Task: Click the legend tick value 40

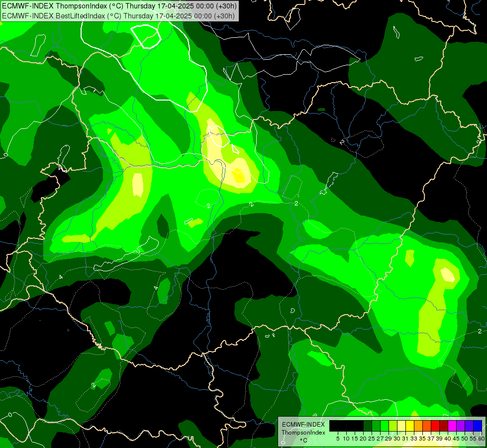Action: click(x=448, y=439)
